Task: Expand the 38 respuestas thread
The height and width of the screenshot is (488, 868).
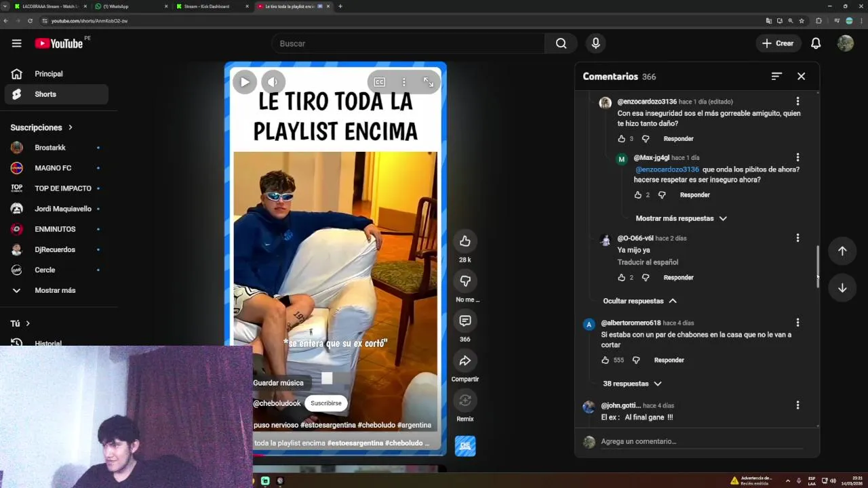Action: 632,384
